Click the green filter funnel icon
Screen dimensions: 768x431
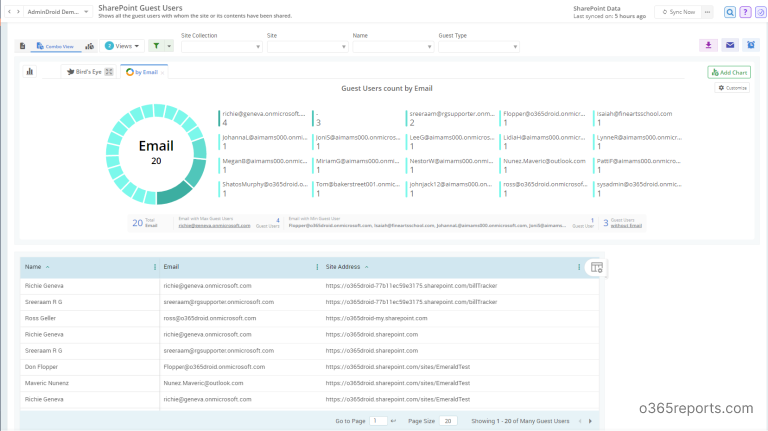pyautogui.click(x=156, y=46)
